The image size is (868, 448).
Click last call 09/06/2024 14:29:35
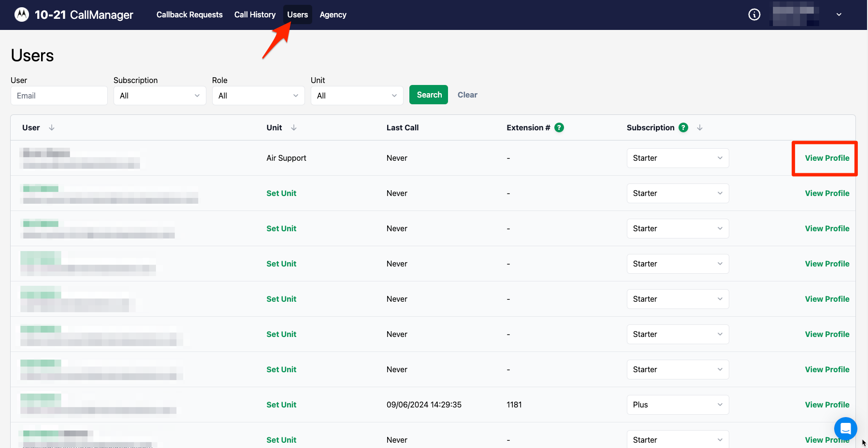(x=424, y=405)
